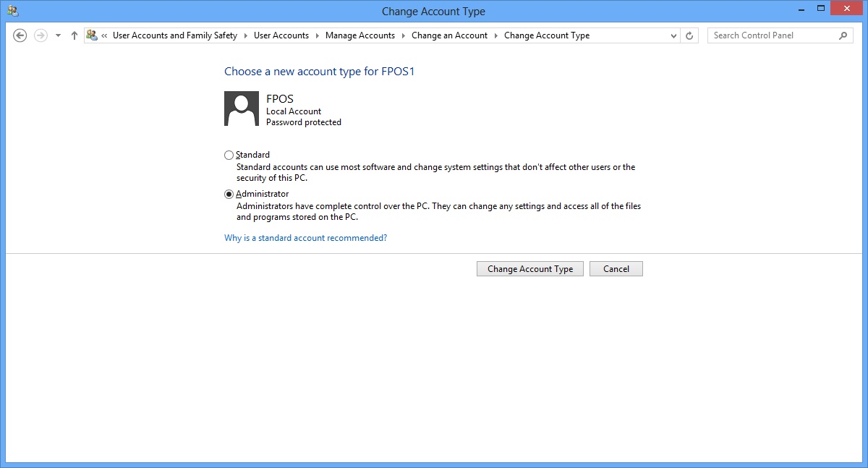
Task: Expand dropdown arrow after User Accounts breadcrumb
Action: pos(317,35)
